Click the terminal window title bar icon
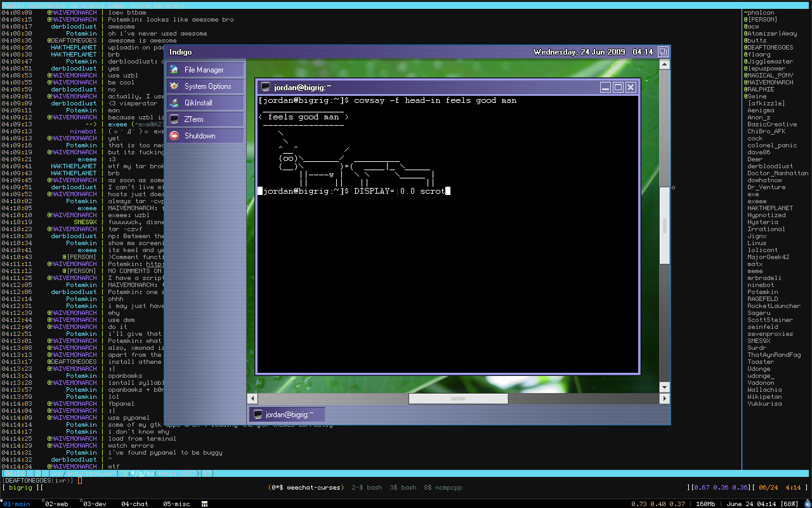 pos(266,88)
